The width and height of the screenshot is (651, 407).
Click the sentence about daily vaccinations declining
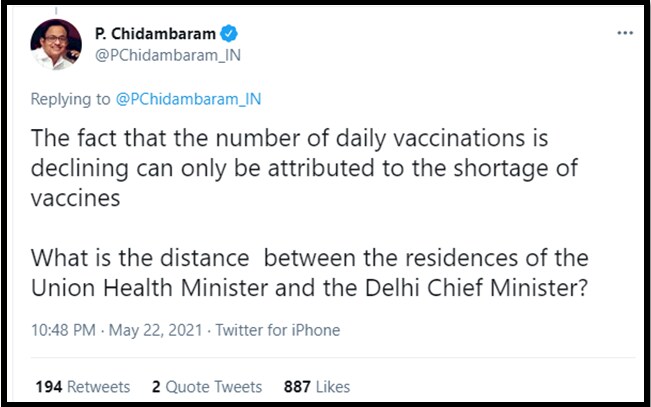tap(291, 138)
